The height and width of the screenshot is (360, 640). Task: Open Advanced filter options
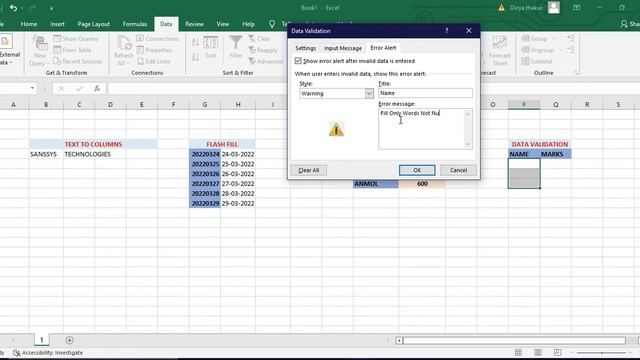[266, 61]
